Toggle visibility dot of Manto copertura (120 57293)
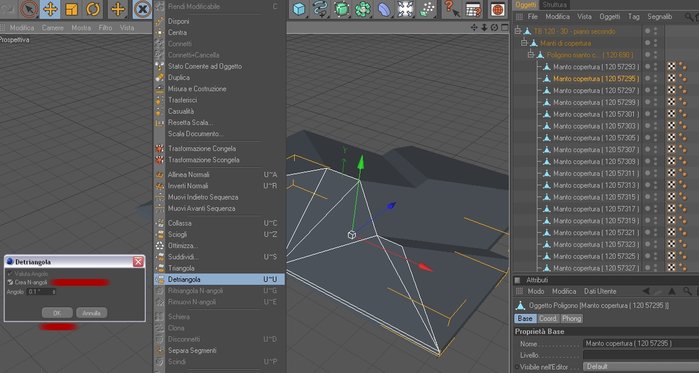The width and height of the screenshot is (699, 373). coord(647,66)
